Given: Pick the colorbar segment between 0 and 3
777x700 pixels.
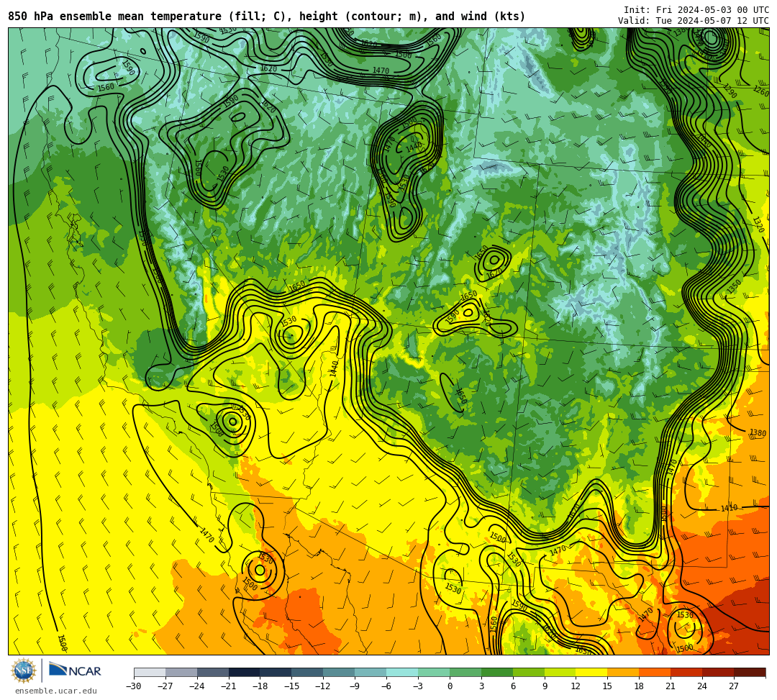Looking at the screenshot, I should tap(465, 672).
